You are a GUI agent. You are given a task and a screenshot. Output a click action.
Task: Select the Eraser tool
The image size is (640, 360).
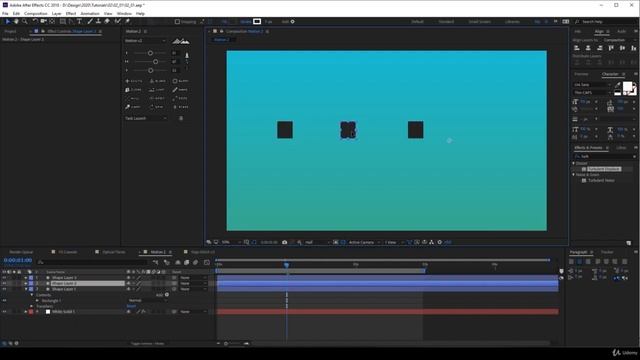click(x=107, y=21)
